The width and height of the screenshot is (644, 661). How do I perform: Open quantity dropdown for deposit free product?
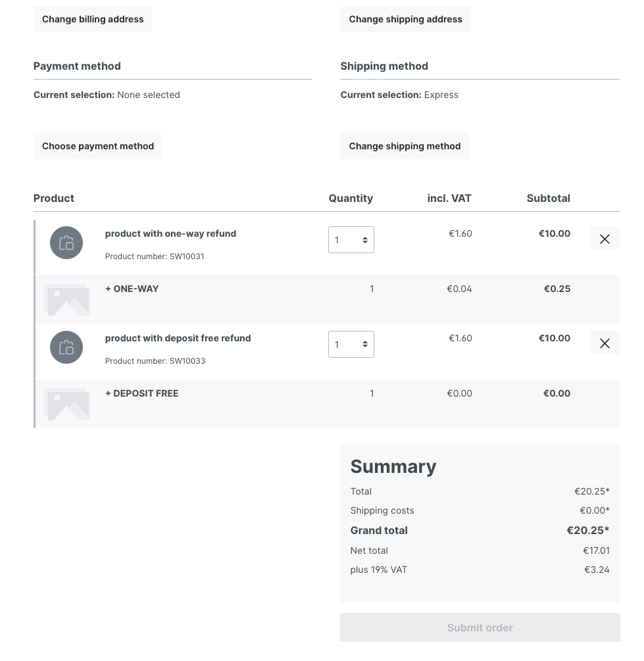pos(351,345)
